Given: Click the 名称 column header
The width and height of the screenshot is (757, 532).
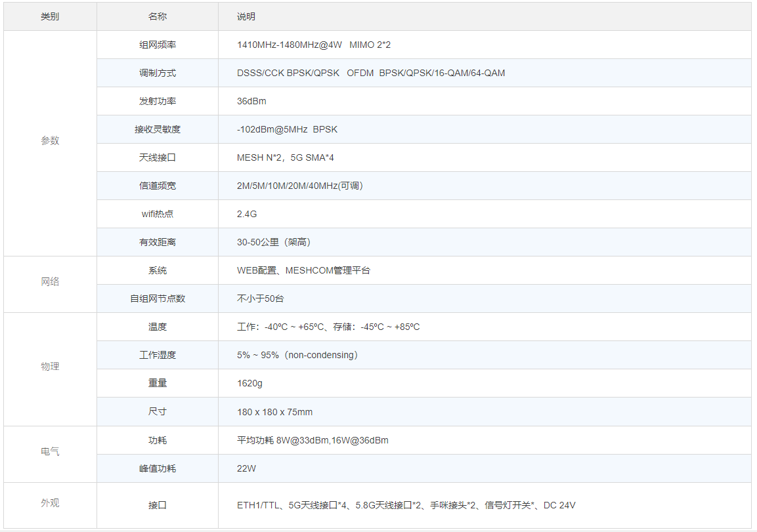Looking at the screenshot, I should [x=158, y=16].
